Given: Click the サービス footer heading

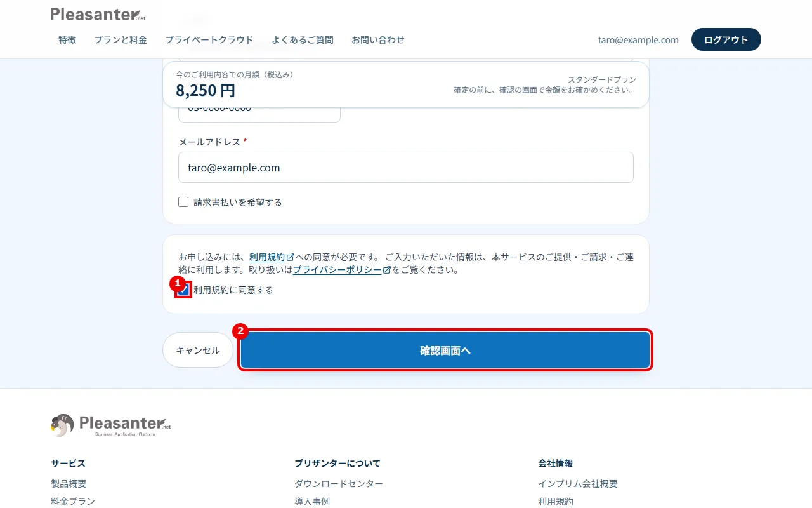Looking at the screenshot, I should (x=69, y=464).
